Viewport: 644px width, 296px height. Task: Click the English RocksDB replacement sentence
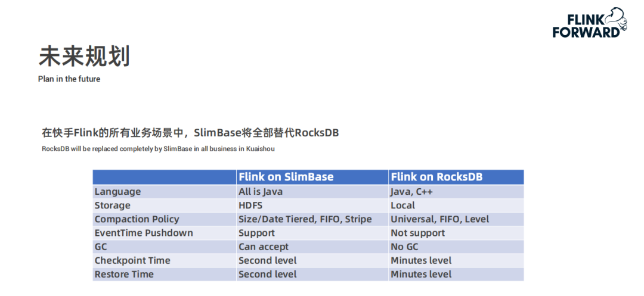(x=158, y=149)
